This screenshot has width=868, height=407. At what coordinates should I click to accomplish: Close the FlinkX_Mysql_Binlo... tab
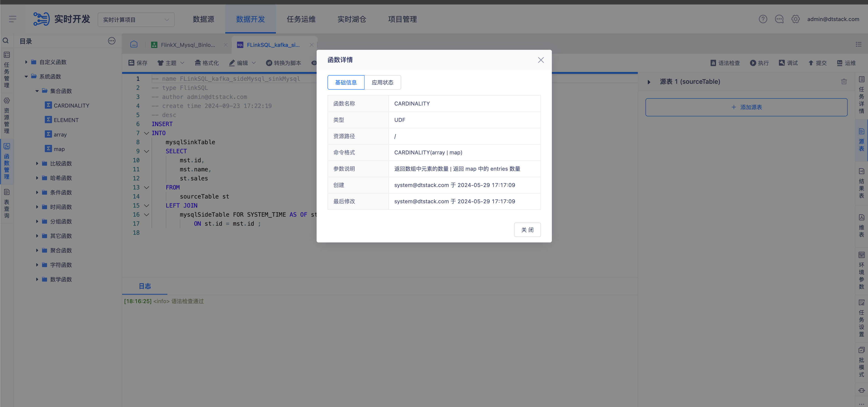pyautogui.click(x=225, y=45)
